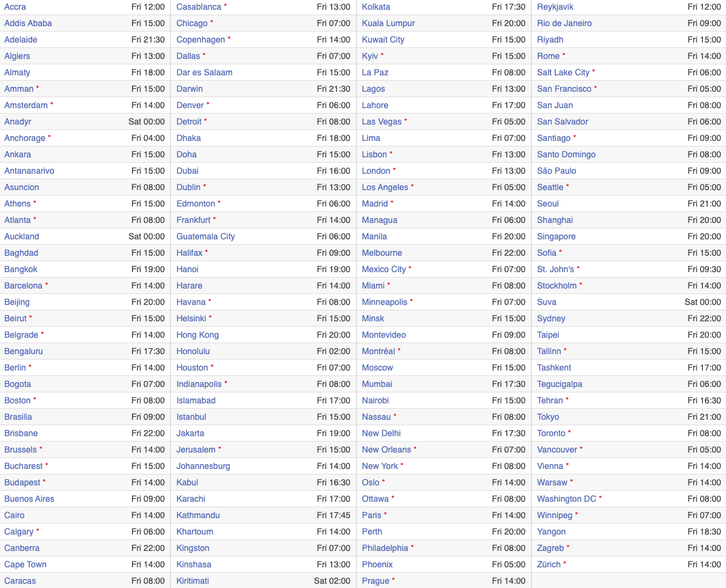Go to the Prague time page

375,581
